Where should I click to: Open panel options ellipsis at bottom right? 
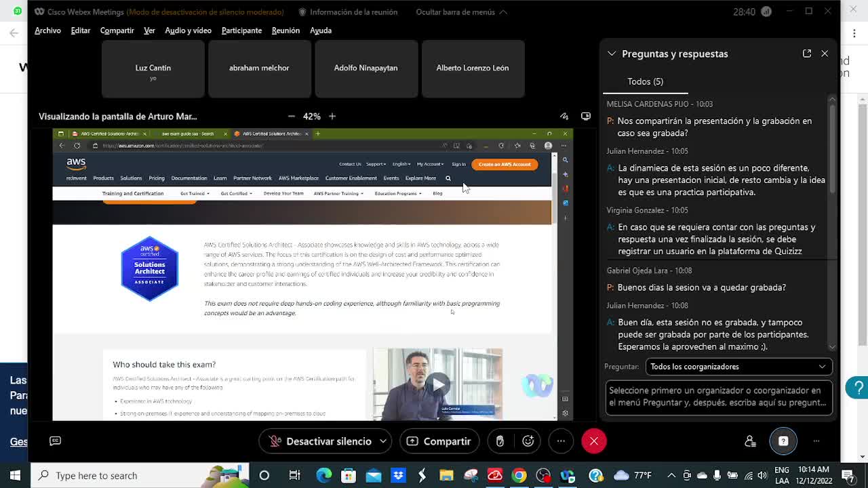click(x=816, y=441)
